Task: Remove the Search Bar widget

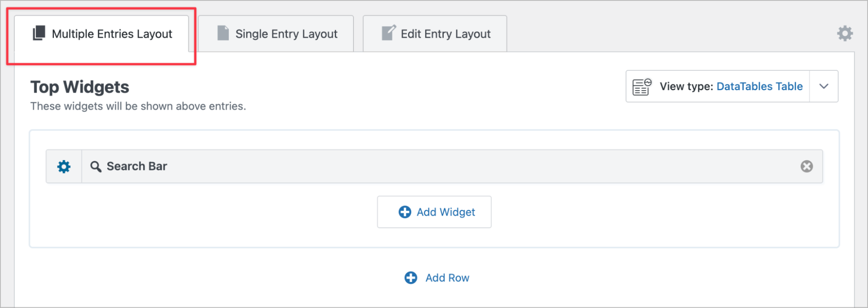Action: [x=807, y=167]
